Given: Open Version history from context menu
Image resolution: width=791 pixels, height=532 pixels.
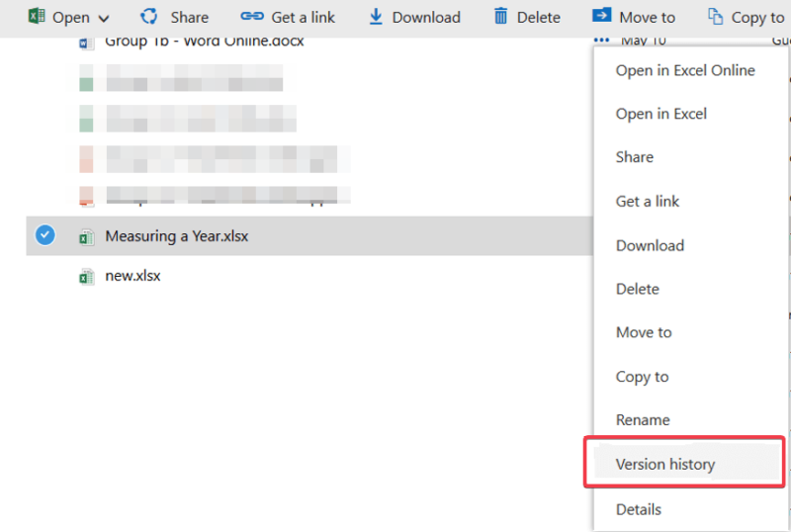Looking at the screenshot, I should click(x=664, y=465).
